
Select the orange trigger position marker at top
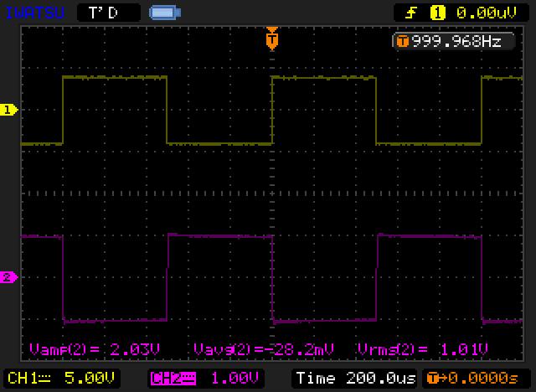[271, 38]
